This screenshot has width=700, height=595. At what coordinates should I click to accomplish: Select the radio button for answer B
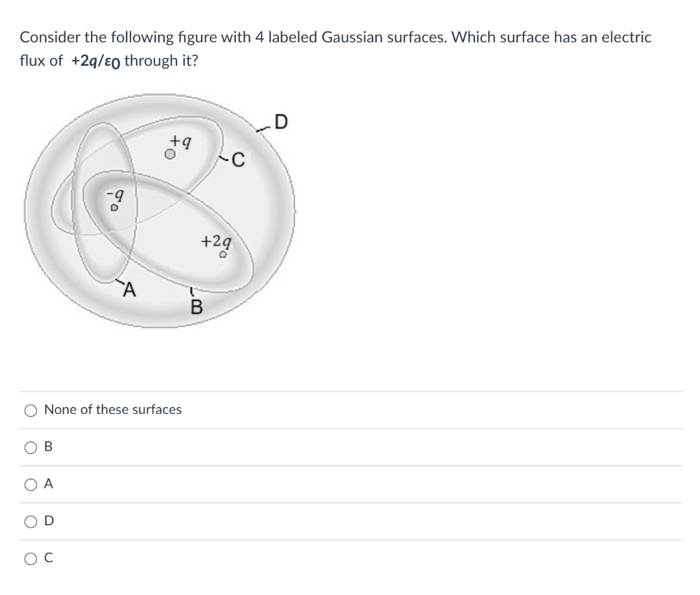click(30, 447)
